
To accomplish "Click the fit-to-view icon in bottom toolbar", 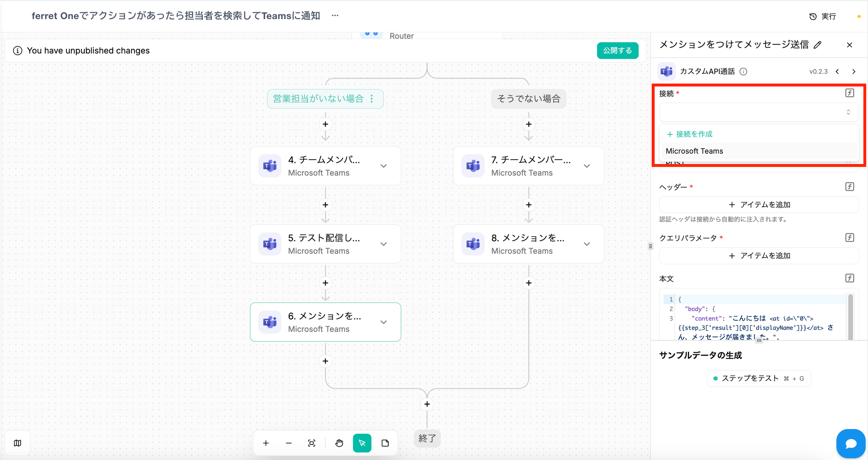I will [x=312, y=443].
